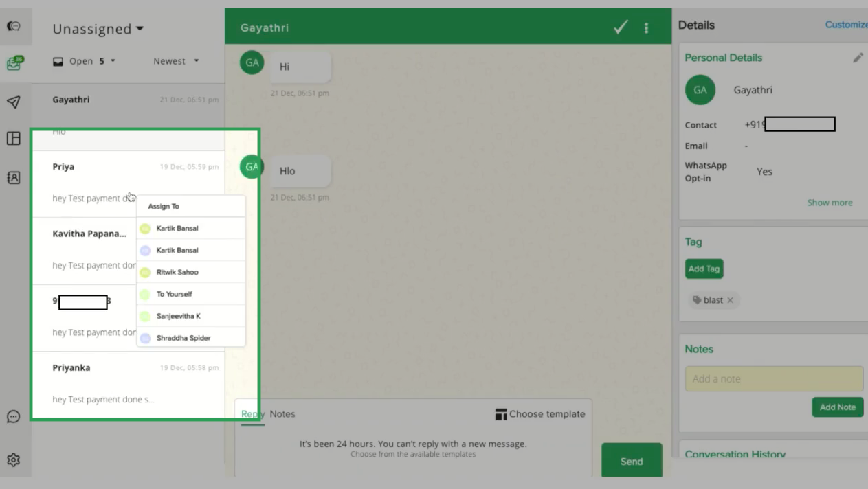The image size is (868, 489).
Task: Click the Add Tag button
Action: pos(704,269)
